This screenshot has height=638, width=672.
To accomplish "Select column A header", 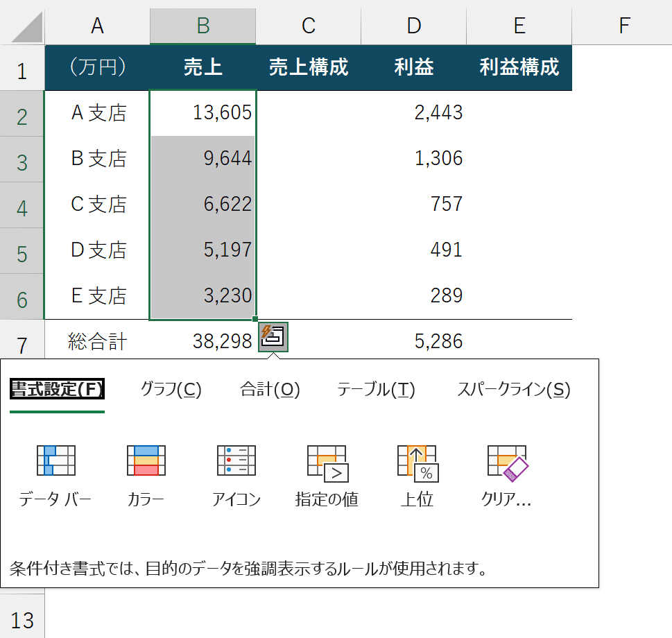I will pos(97,26).
